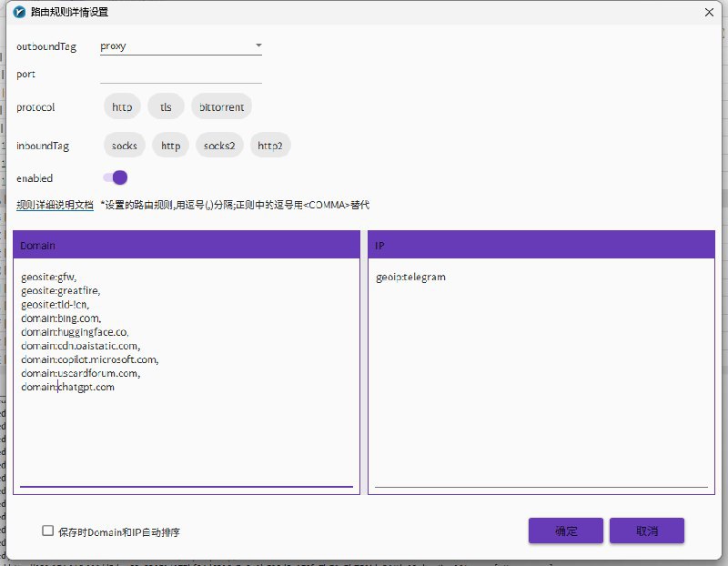Confirm settings with the 确定 button
This screenshot has width=728, height=566.
click(565, 531)
